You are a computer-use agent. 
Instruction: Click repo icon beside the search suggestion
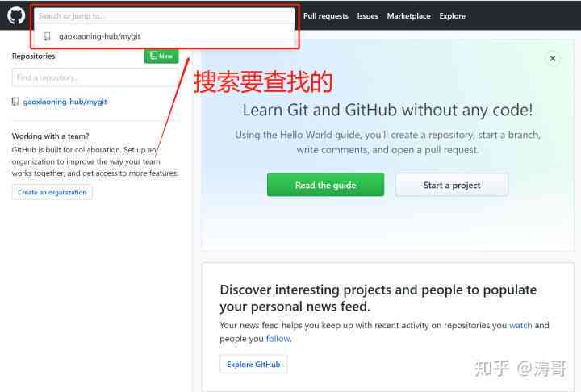pyautogui.click(x=47, y=36)
